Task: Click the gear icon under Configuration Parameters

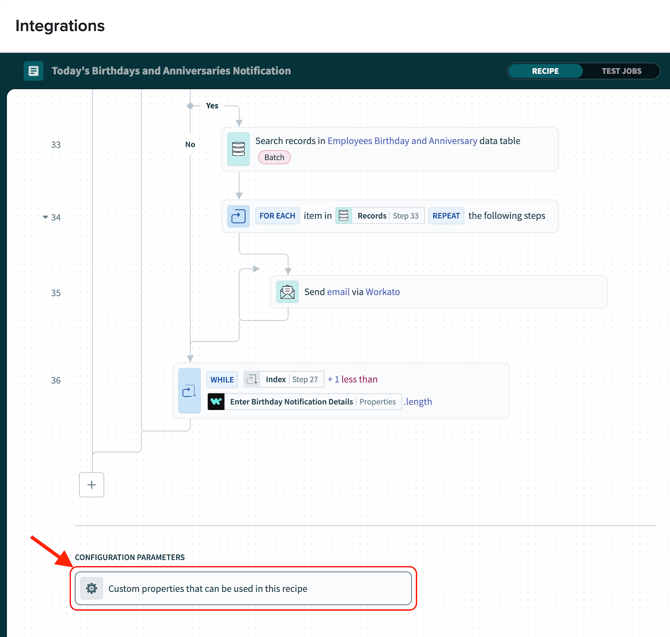Action: [x=91, y=589]
